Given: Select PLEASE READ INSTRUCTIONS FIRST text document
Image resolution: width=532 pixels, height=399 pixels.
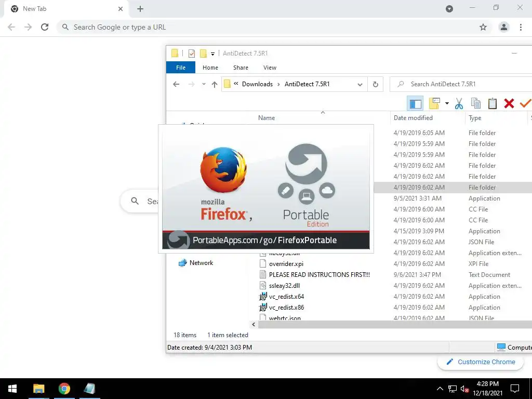Looking at the screenshot, I should (320, 274).
